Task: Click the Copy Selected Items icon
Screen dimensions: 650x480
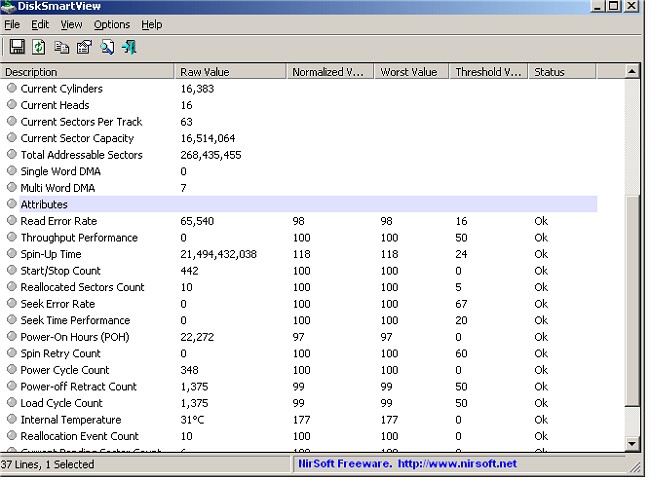Action: [x=62, y=47]
